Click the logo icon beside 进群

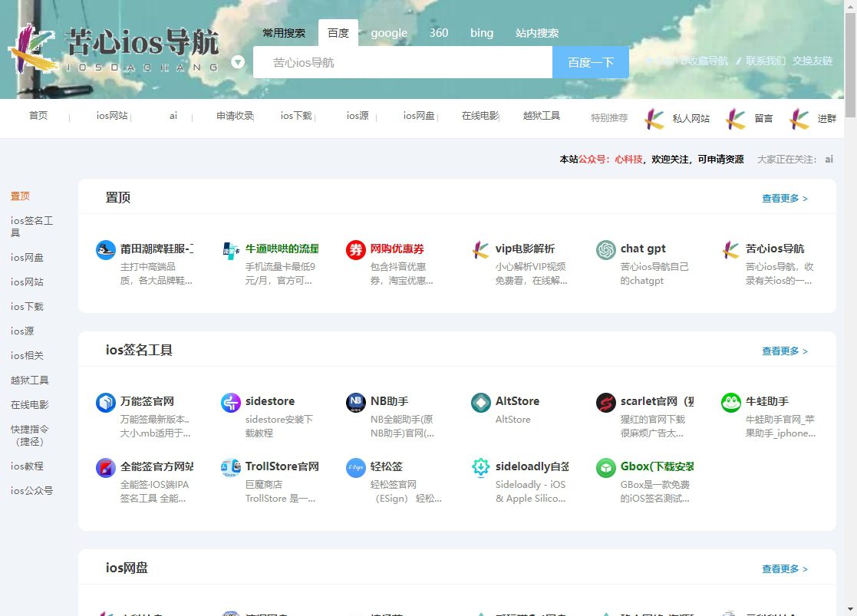coord(799,119)
